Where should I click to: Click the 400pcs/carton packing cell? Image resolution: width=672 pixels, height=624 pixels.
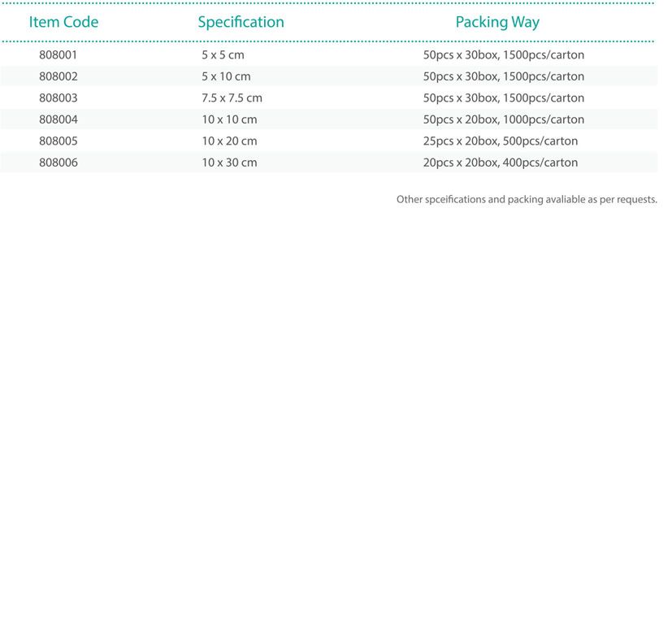[501, 162]
